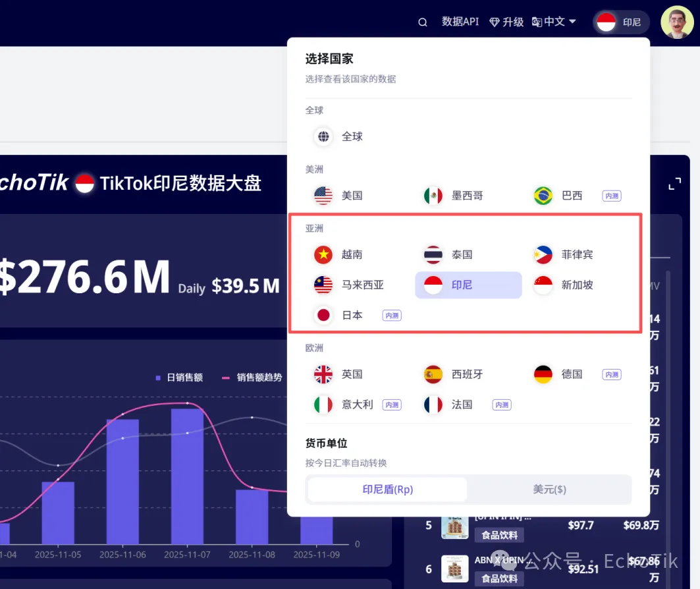
Task: Click the diamond upgrade icon
Action: 495,22
